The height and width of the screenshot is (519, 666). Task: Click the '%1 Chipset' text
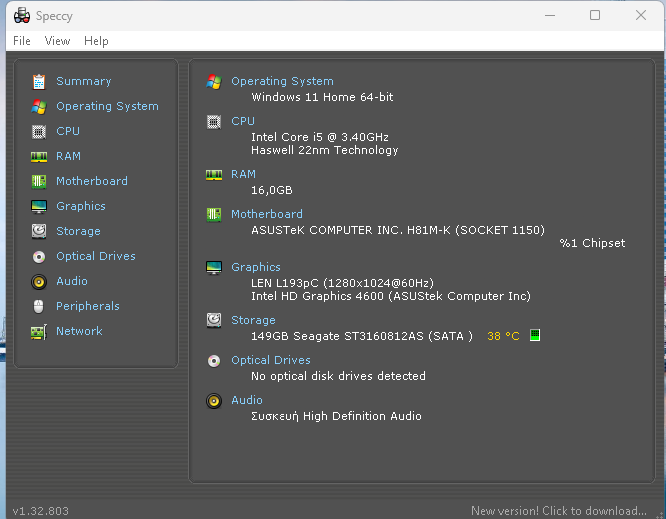point(593,243)
